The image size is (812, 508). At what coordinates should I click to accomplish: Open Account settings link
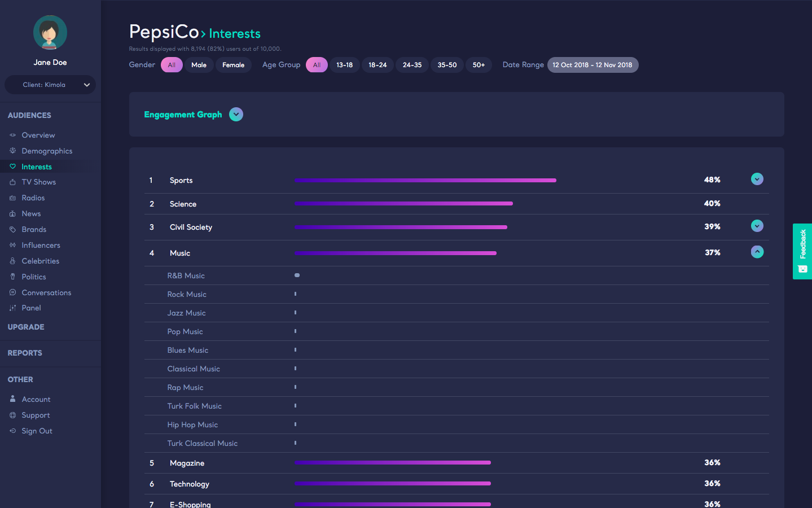click(x=36, y=399)
